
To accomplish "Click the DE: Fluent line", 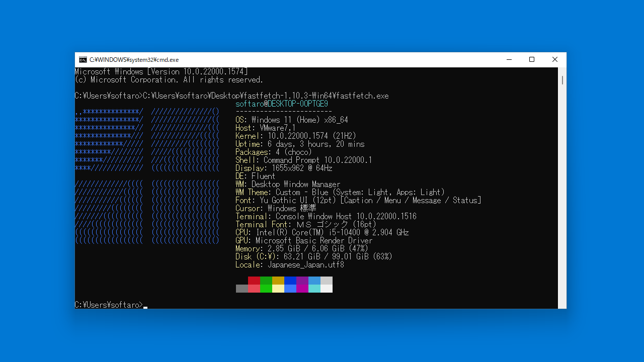I will point(256,176).
